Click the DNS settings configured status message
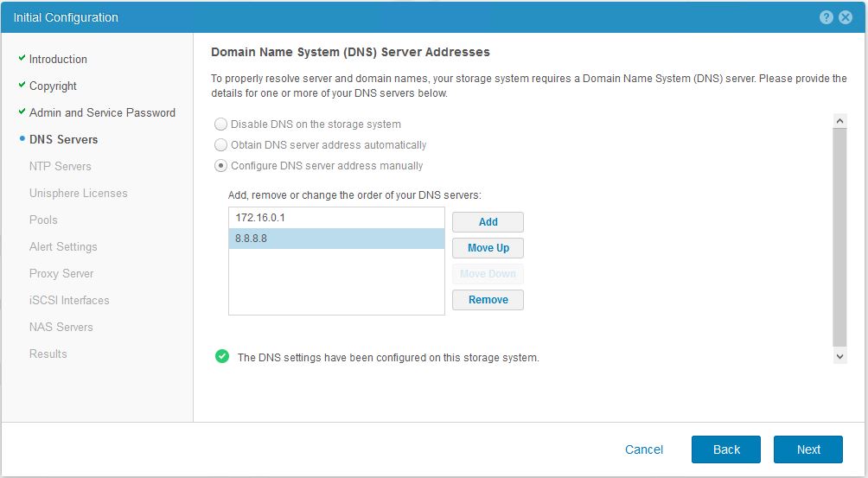This screenshot has height=478, width=868. click(x=388, y=357)
